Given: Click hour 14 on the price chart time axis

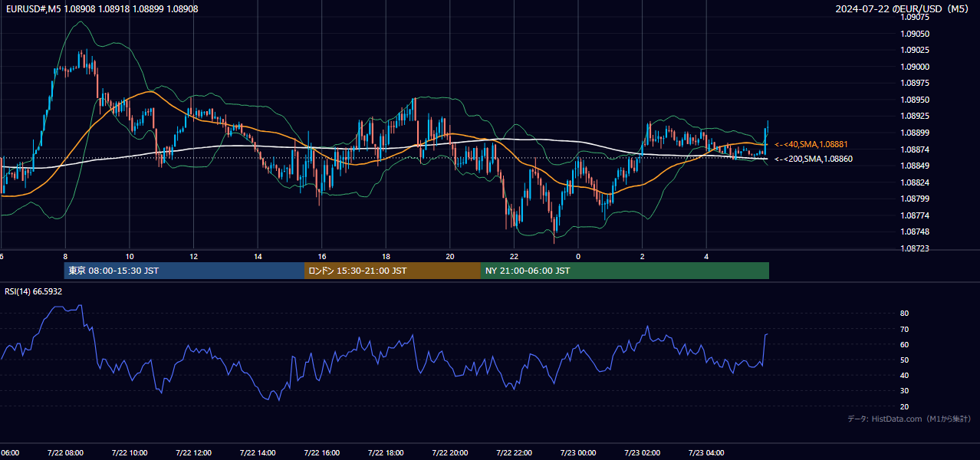Looking at the screenshot, I should [258, 257].
